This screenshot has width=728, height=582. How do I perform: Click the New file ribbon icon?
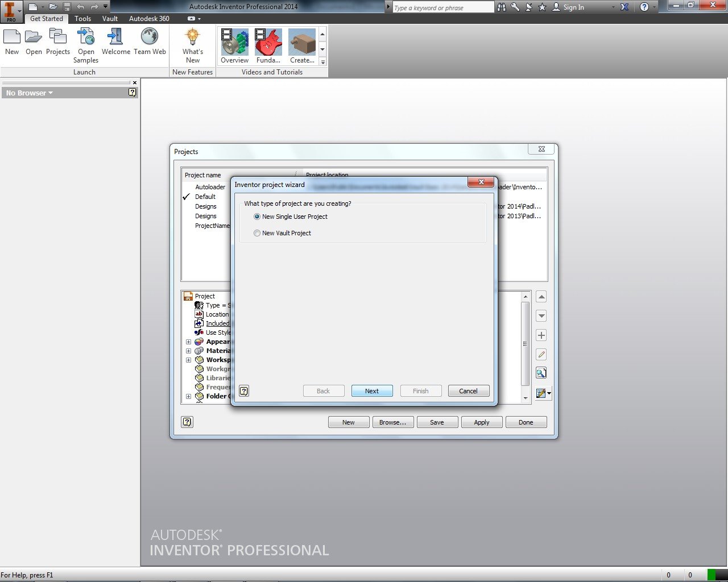coord(12,42)
